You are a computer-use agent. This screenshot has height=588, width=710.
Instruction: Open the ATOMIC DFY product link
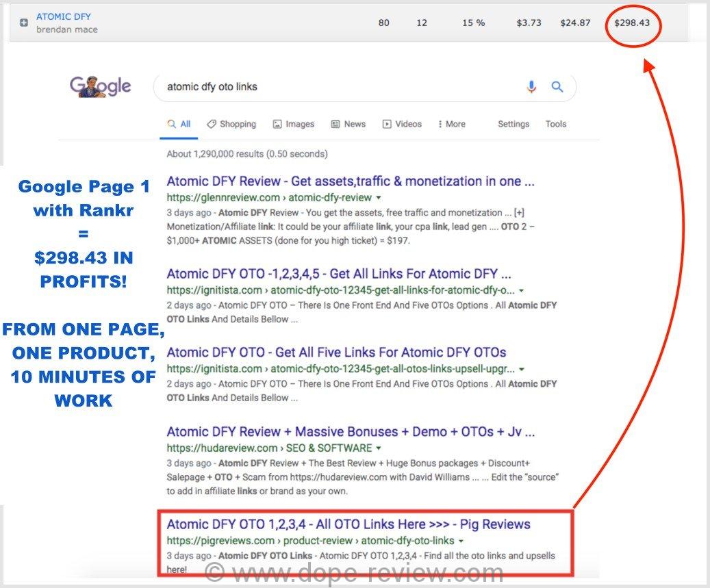click(63, 16)
